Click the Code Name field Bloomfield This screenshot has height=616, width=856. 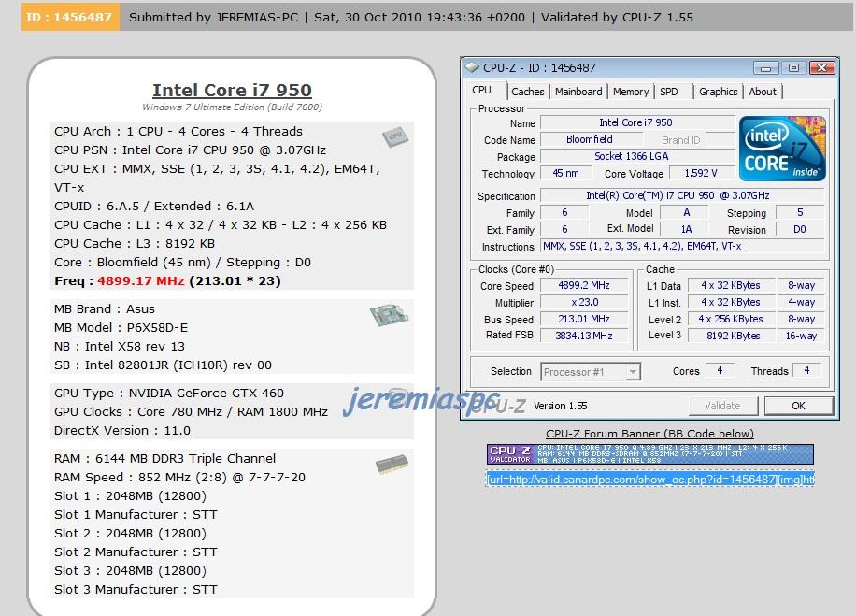tap(590, 140)
